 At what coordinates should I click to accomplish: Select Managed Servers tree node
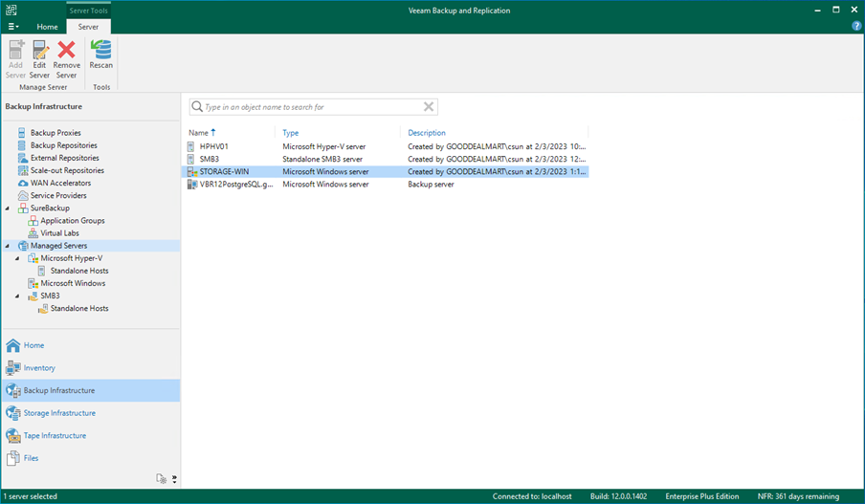click(x=58, y=246)
